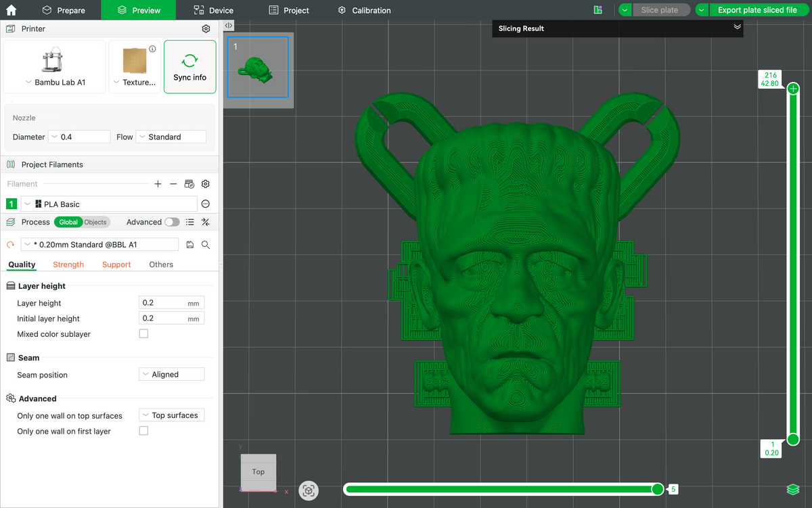Screen dimensions: 812x508
Task: Open AMS filament sync icon
Action: [189, 184]
